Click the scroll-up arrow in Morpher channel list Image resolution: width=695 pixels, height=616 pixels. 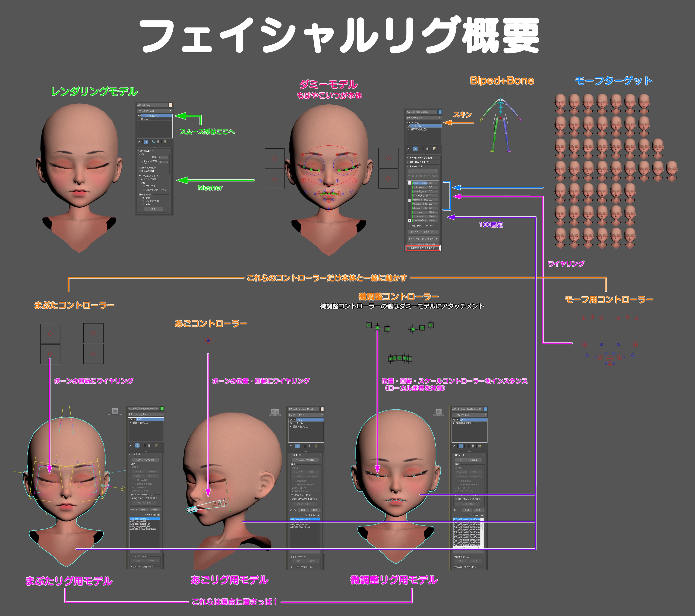(410, 183)
